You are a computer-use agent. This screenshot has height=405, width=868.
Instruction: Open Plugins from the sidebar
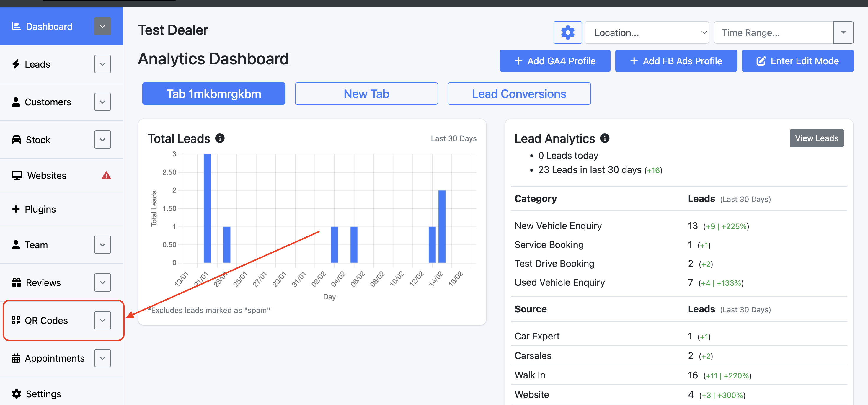pos(40,209)
